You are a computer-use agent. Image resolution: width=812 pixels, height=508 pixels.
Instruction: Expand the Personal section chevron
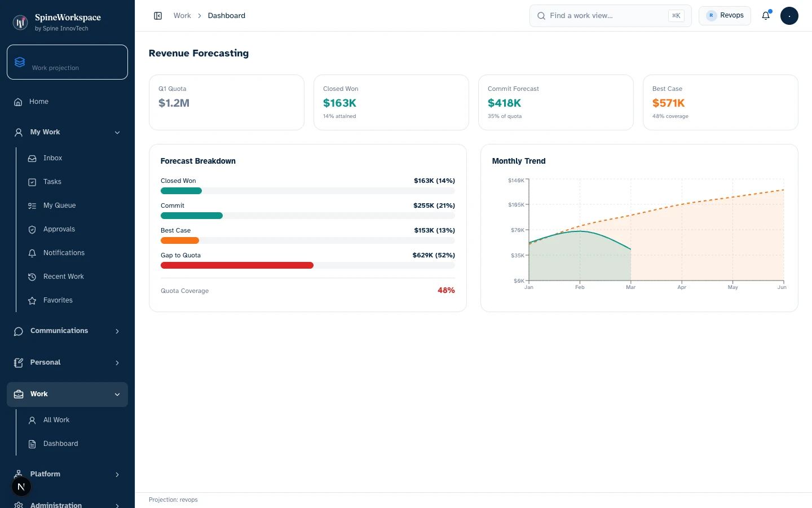(117, 363)
